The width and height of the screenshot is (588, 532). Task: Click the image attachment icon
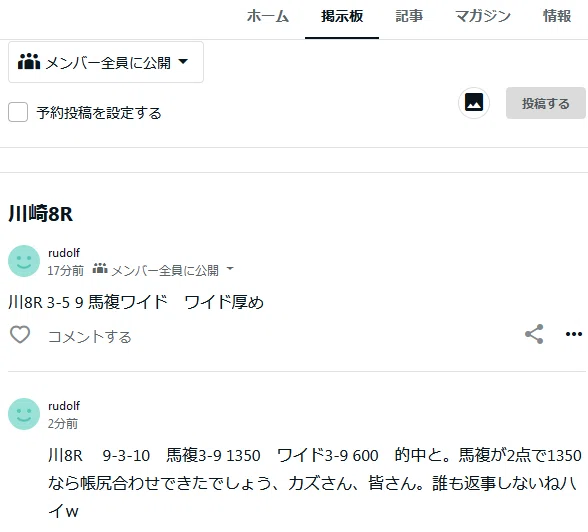pyautogui.click(x=474, y=103)
